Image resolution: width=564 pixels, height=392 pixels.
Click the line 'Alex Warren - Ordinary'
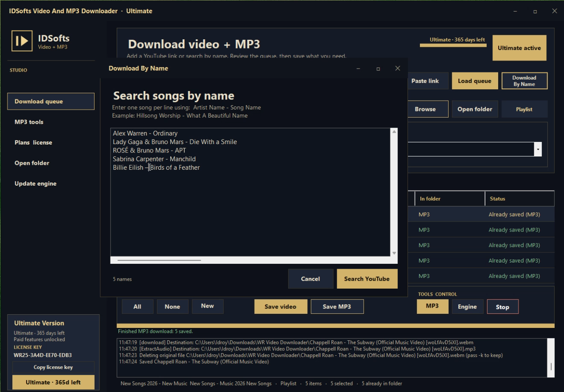pyautogui.click(x=145, y=133)
